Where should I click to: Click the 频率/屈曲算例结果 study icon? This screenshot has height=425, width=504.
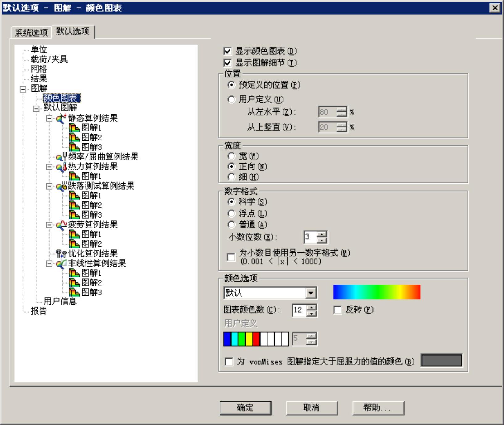click(x=61, y=157)
